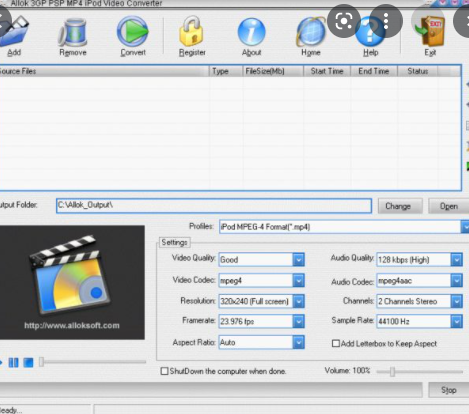Viewport: 469px width, 414px height.
Task: Open the three-dot overflow menu icon
Action: 386,22
